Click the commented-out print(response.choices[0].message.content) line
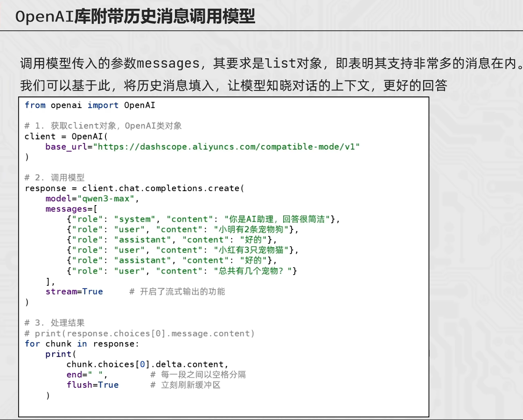The height and width of the screenshot is (420, 523). pos(139,334)
